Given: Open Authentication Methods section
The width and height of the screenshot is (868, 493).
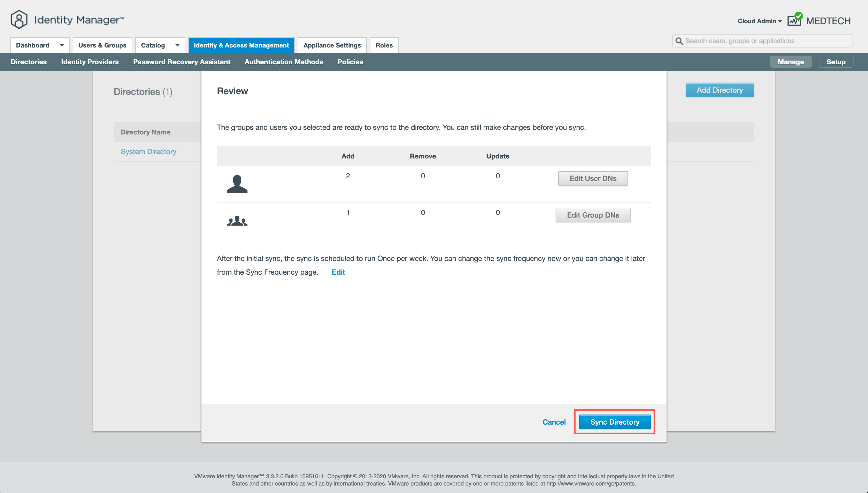Looking at the screenshot, I should click(x=283, y=62).
